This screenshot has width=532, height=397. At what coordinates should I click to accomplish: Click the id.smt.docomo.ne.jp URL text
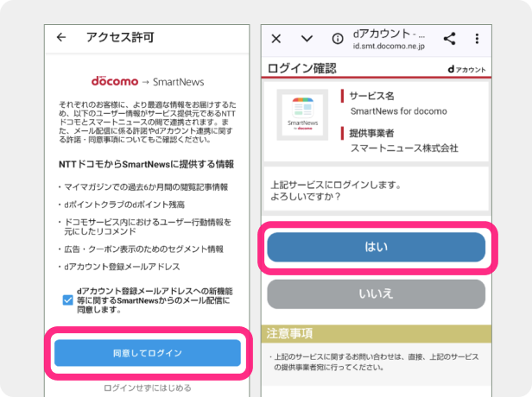(389, 46)
